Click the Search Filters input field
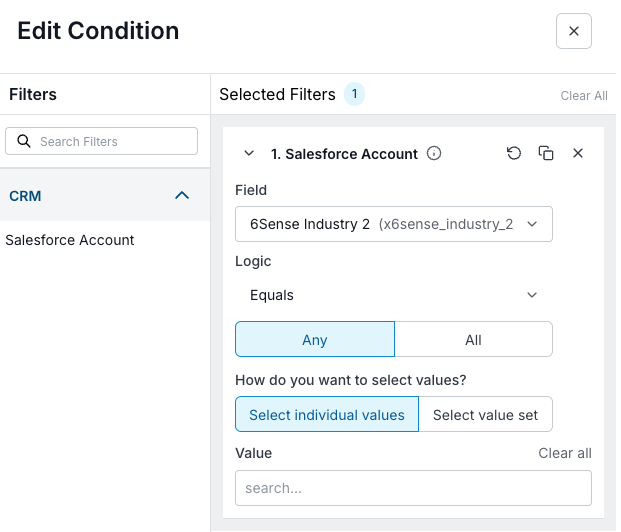The height and width of the screenshot is (532, 621). tap(101, 141)
